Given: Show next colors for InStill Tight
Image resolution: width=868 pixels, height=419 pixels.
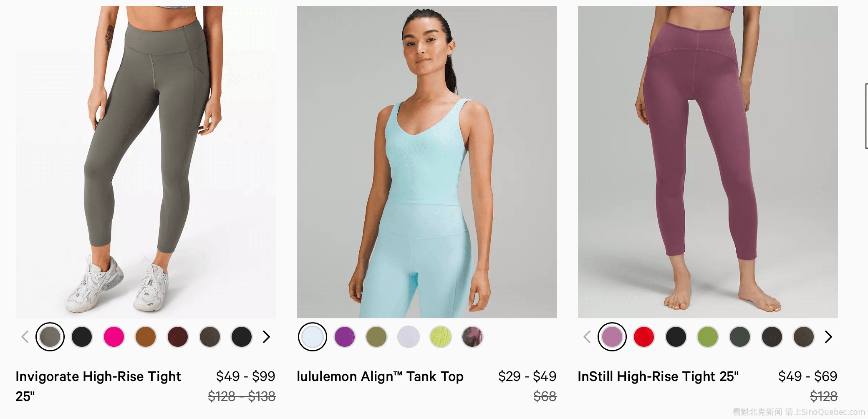Looking at the screenshot, I should (x=828, y=337).
